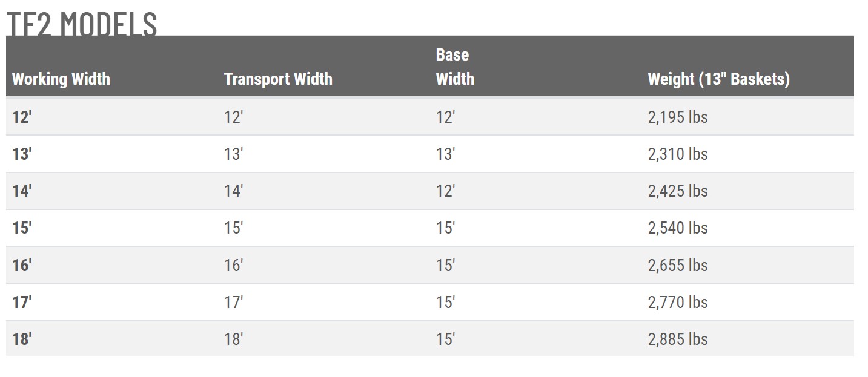This screenshot has width=868, height=377.
Task: Select the 2,425 lbs weight cell
Action: (678, 191)
